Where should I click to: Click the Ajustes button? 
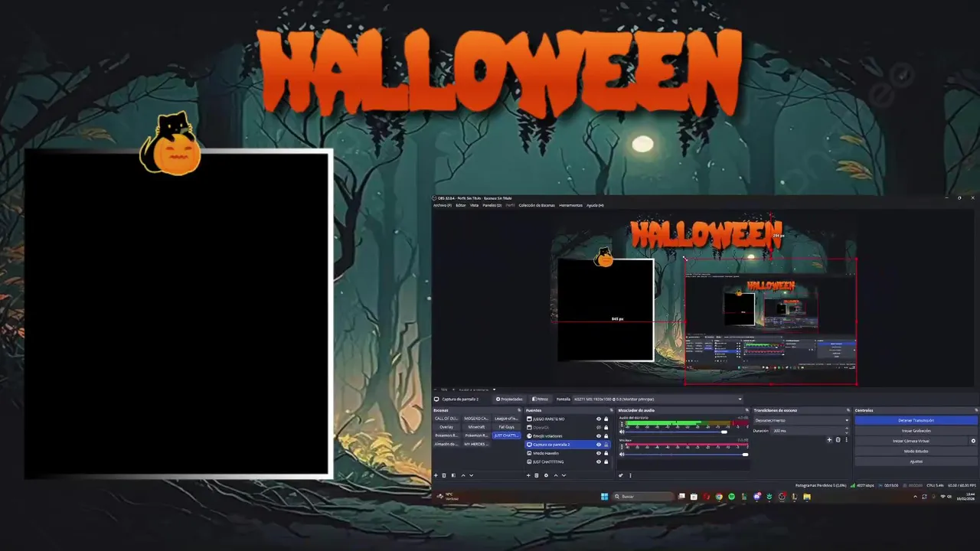916,461
